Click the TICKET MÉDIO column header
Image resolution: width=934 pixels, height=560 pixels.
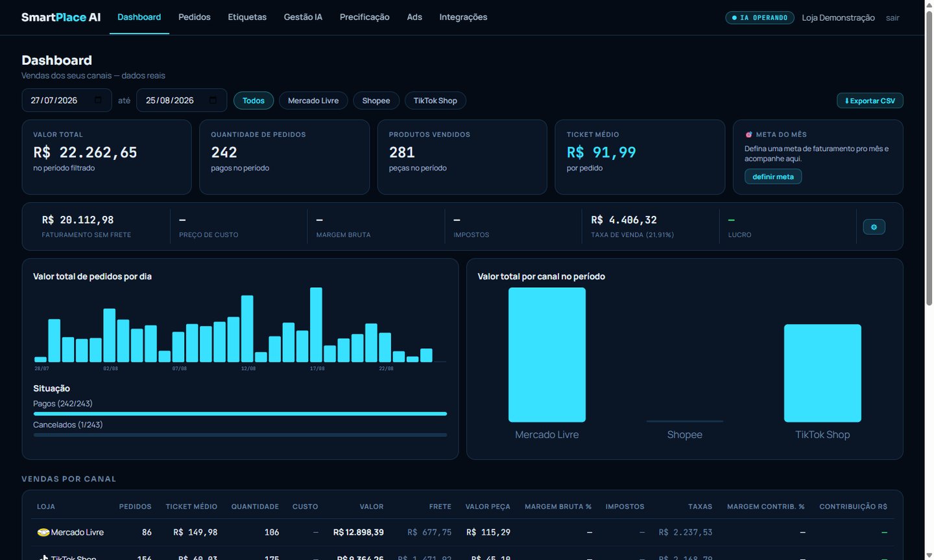pyautogui.click(x=191, y=506)
